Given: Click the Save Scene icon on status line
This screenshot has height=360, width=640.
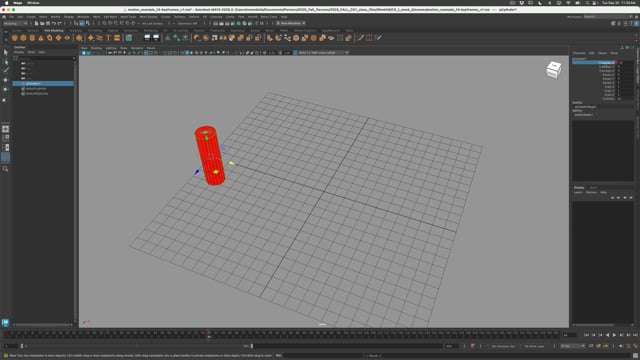Looking at the screenshot, I should [48, 24].
